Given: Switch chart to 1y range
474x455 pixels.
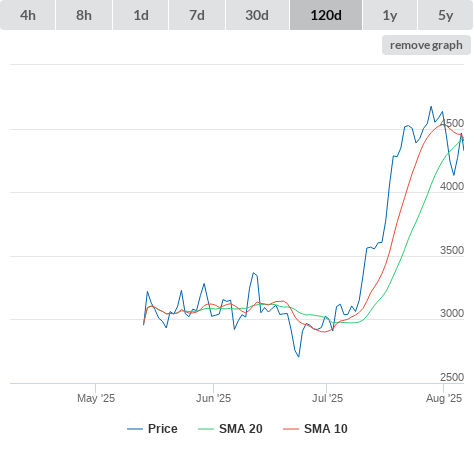Looking at the screenshot, I should pos(390,15).
